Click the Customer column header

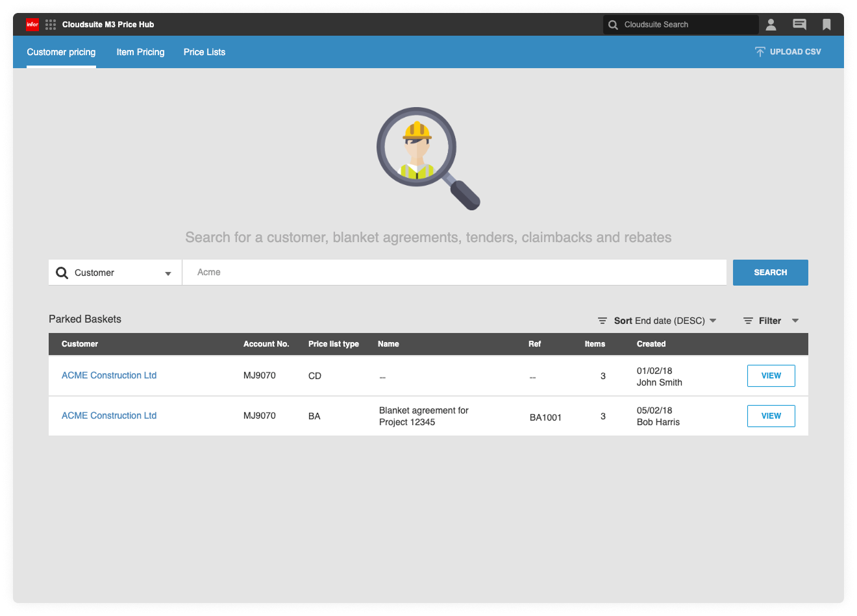coord(80,344)
